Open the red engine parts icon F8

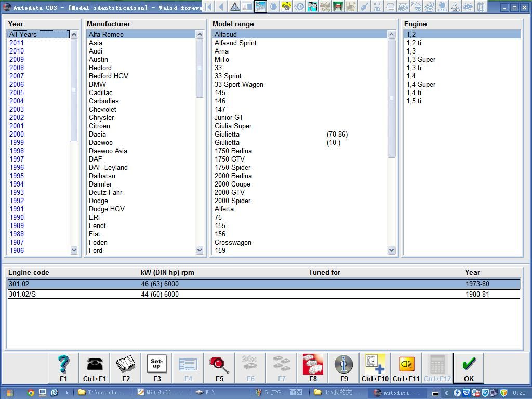click(x=312, y=367)
